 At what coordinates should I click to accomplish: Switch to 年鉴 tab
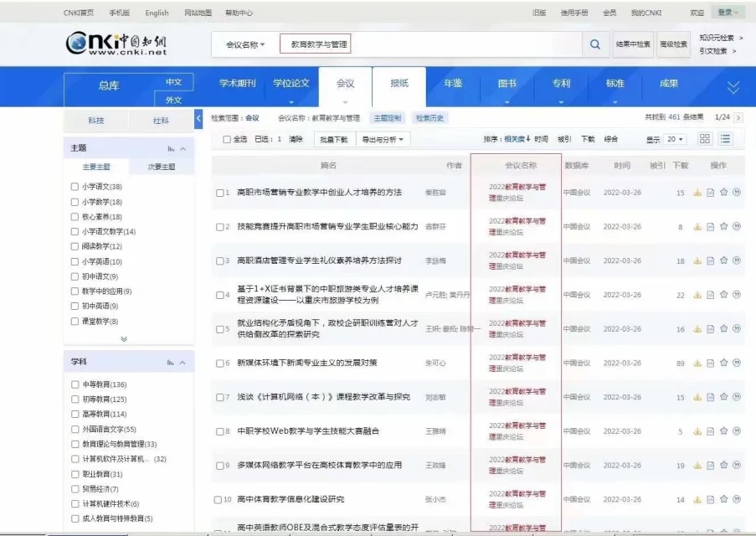click(453, 84)
